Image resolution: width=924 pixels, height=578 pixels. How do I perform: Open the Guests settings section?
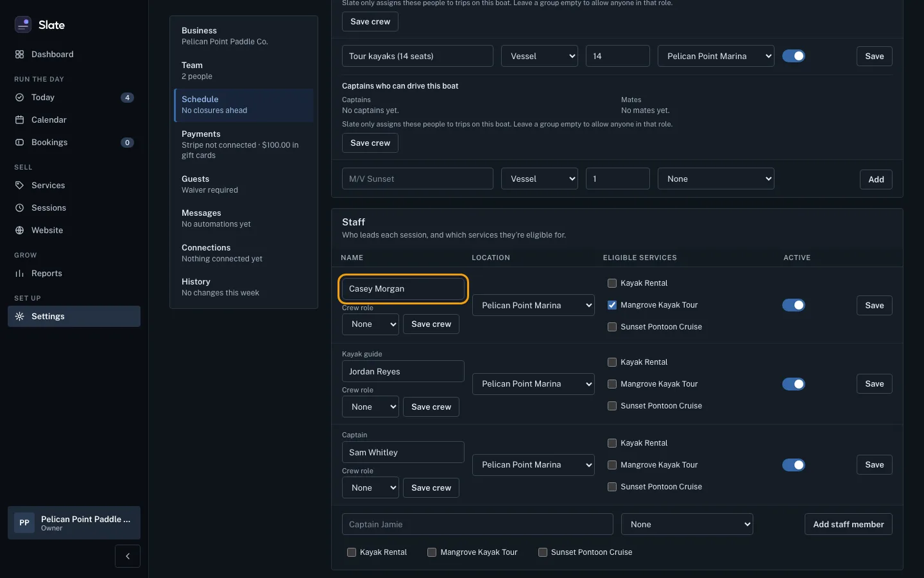point(244,184)
